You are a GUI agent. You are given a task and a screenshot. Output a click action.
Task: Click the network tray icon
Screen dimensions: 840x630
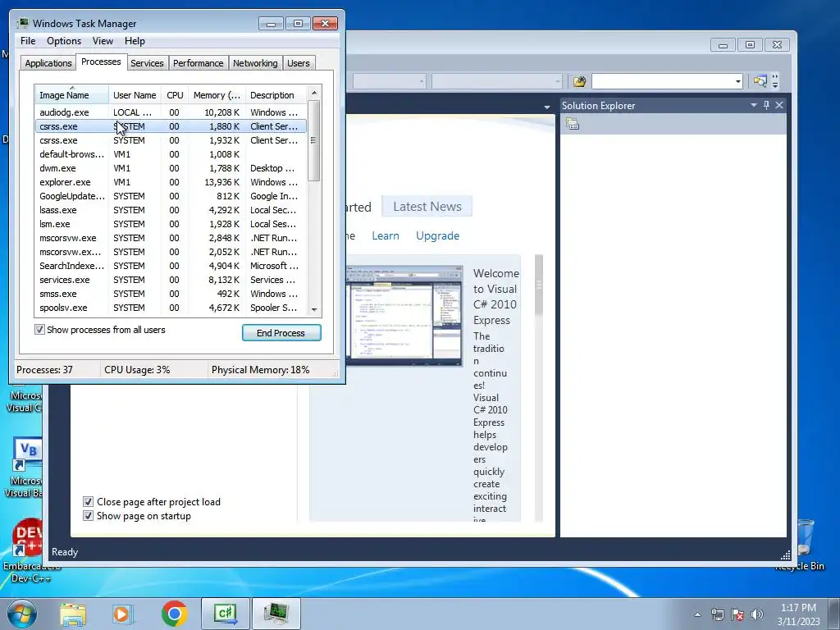click(717, 614)
